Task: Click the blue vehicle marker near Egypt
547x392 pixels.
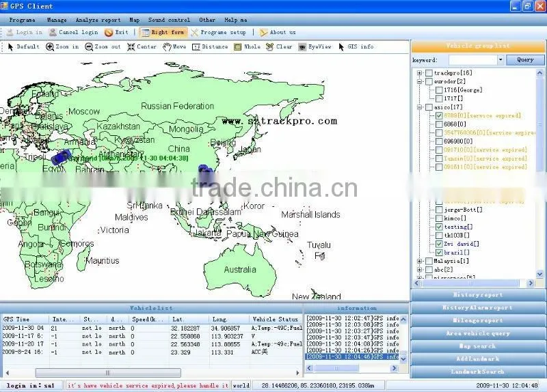Action: click(61, 157)
